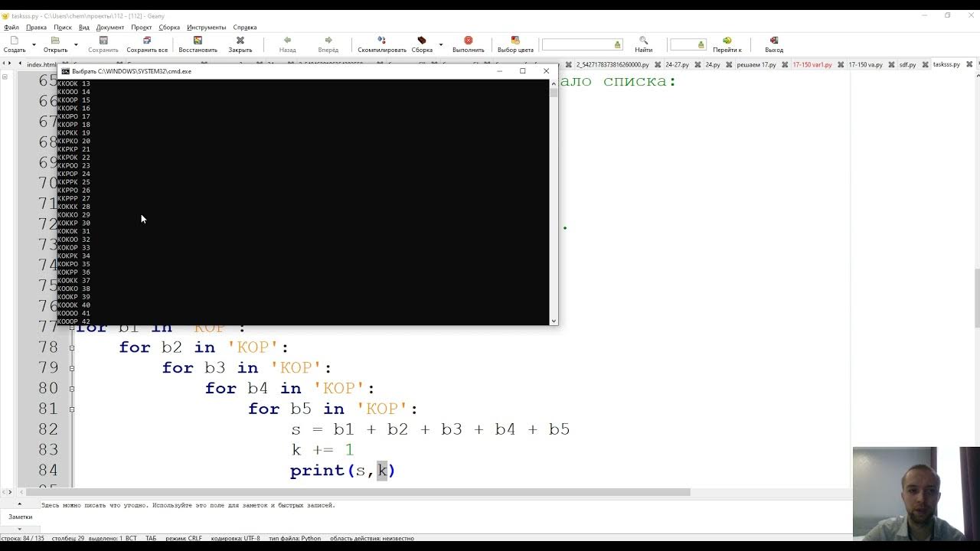Click the cmd.exe window title icon
This screenshot has height=551, width=980.
pos(66,71)
